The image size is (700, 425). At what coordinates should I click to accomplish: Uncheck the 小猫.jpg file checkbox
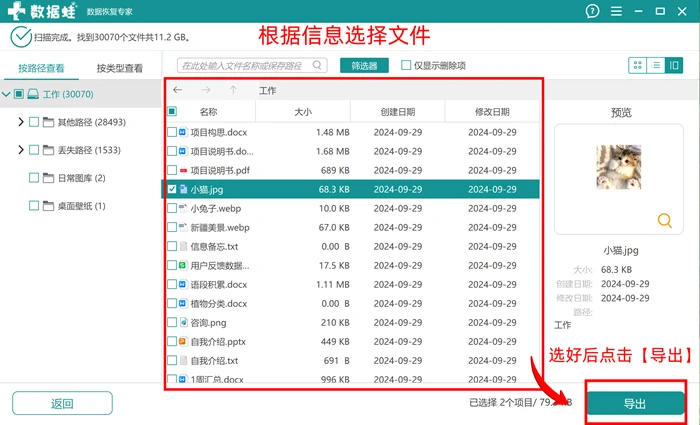[x=172, y=189]
